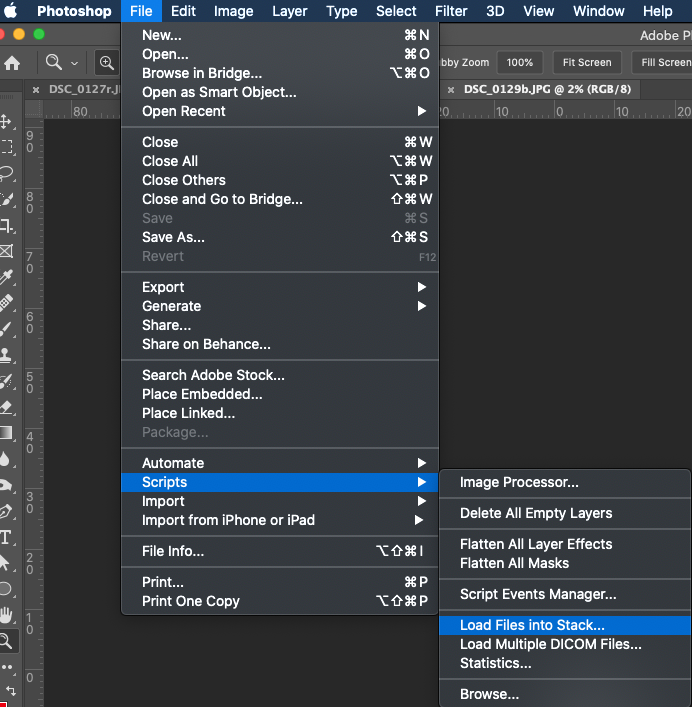Screen dimensions: 692x707
Task: Activate the Hand tool
Action: (7, 614)
